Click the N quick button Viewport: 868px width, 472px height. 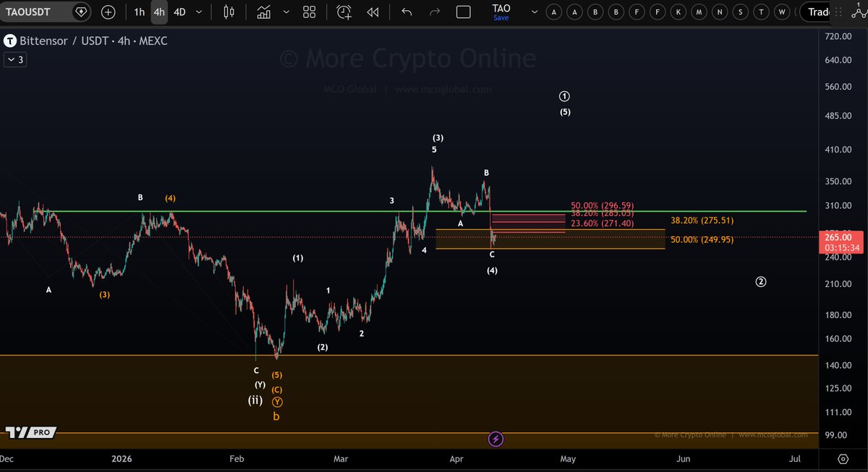pyautogui.click(x=719, y=12)
